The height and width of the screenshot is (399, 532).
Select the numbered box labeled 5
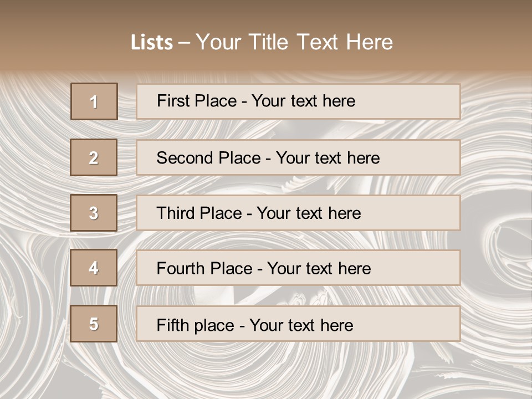coord(94,324)
